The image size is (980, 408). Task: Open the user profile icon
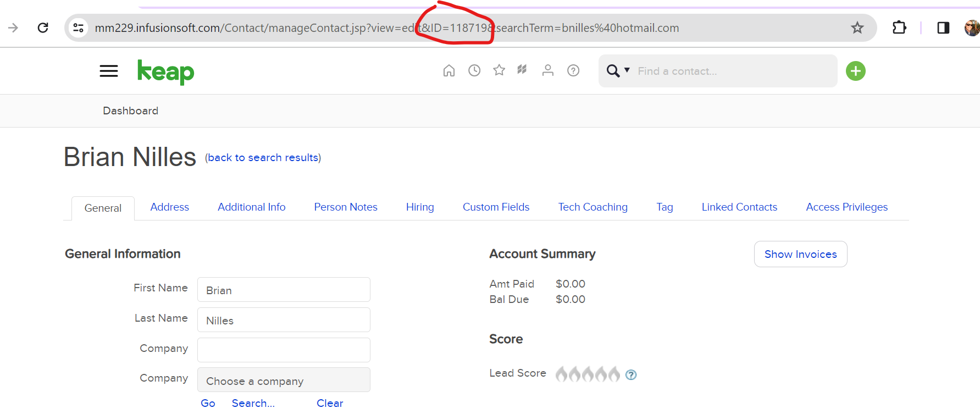coord(547,70)
